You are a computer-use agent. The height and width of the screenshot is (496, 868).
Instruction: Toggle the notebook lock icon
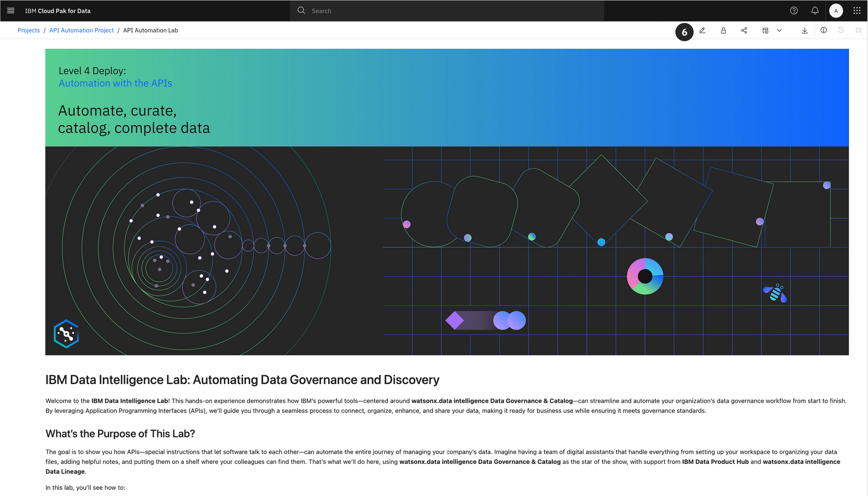tap(723, 31)
